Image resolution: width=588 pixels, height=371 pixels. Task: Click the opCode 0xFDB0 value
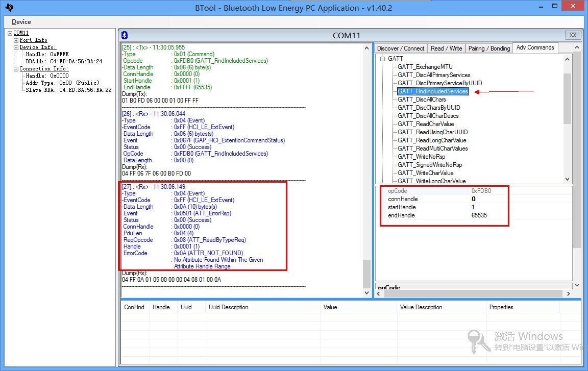(x=481, y=191)
